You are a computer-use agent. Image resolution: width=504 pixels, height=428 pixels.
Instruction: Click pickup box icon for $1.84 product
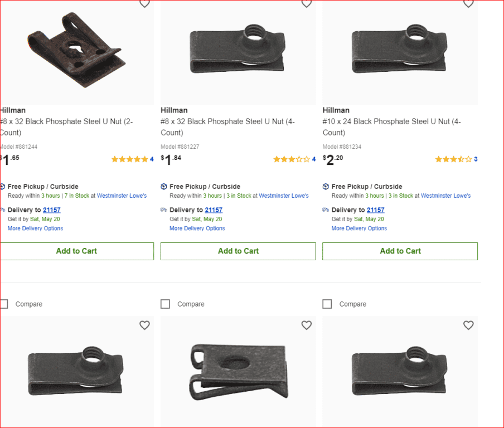pyautogui.click(x=164, y=187)
